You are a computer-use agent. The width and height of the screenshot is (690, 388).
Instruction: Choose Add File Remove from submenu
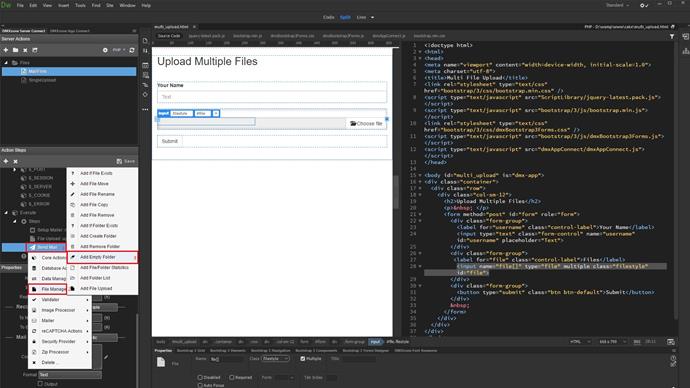(x=103, y=215)
